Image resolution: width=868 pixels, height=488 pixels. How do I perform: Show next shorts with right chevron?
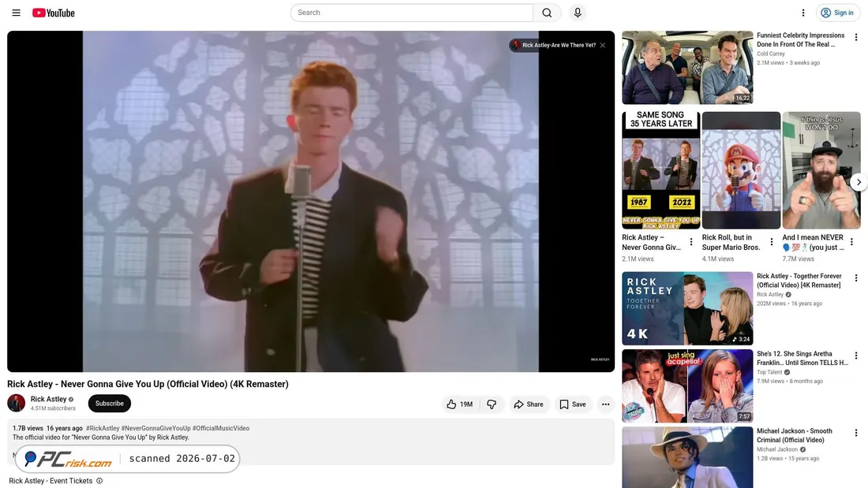pos(859,182)
